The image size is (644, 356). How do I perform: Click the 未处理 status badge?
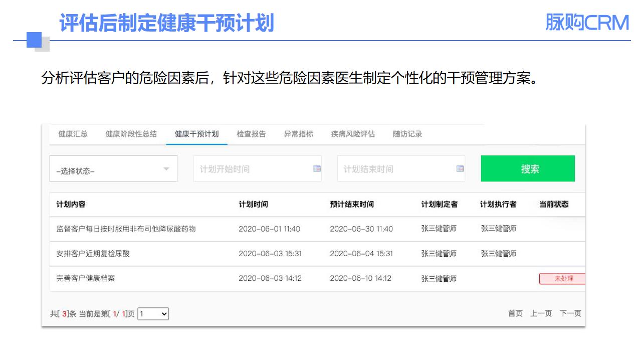click(563, 279)
